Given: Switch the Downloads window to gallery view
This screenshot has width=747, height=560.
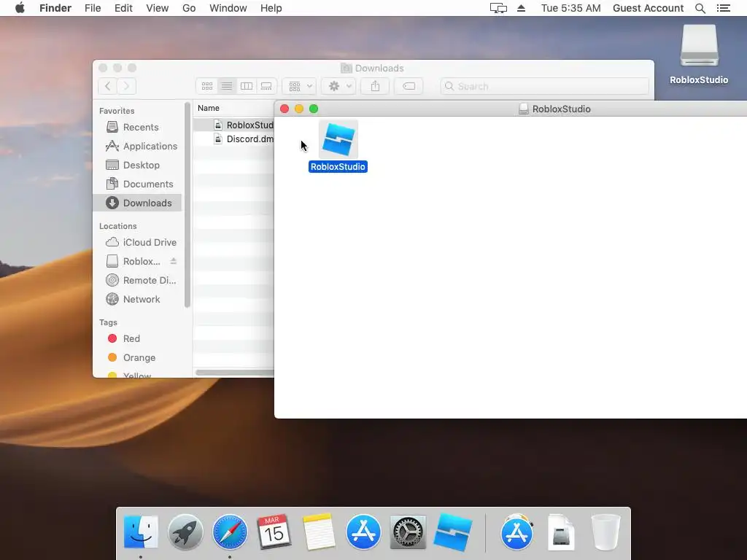Looking at the screenshot, I should point(266,86).
